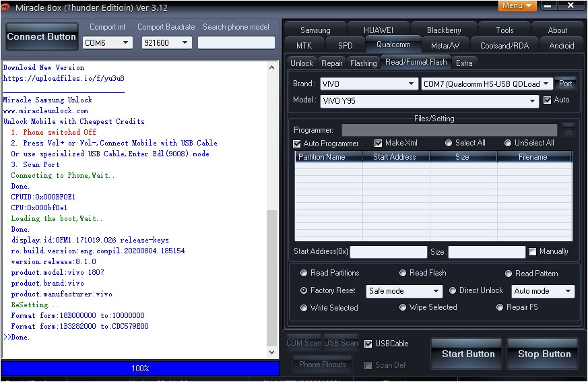Screen dimensions: 588x382
Task: Switch to the Mstar/W tab
Action: click(445, 45)
